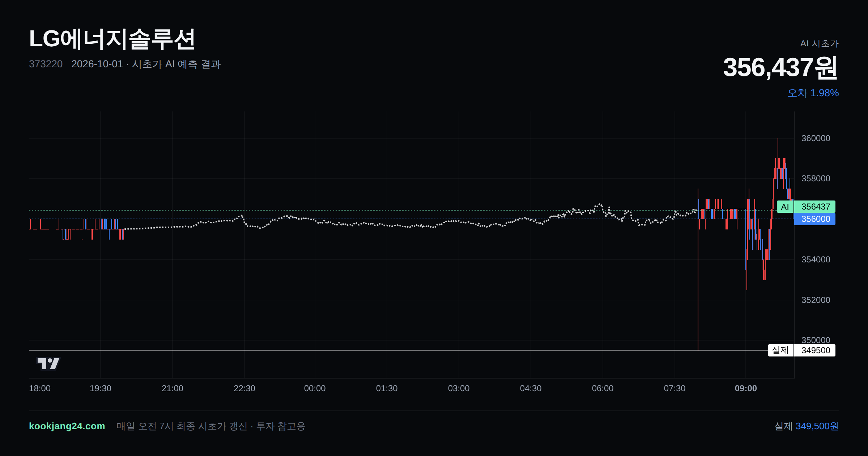
Task: Click the AI 시초가 heading label
Action: point(819,43)
